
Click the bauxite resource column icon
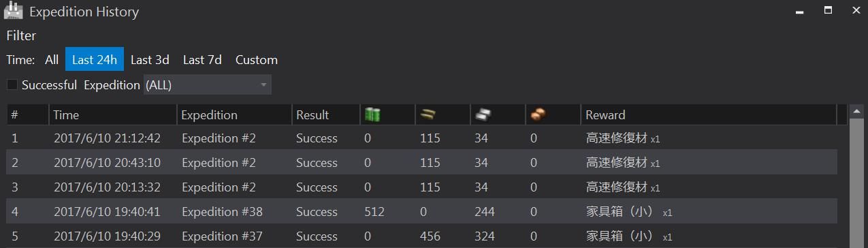[x=538, y=114]
